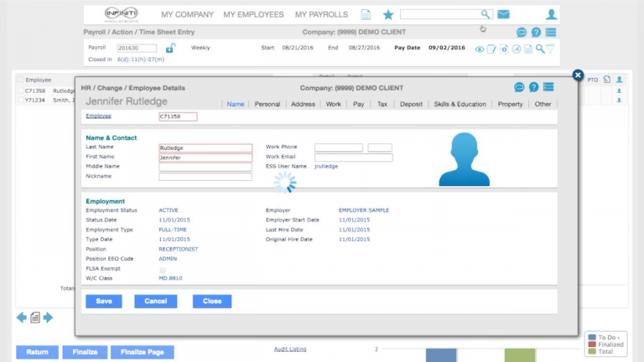Click the Employee link label in dialog

click(x=99, y=116)
